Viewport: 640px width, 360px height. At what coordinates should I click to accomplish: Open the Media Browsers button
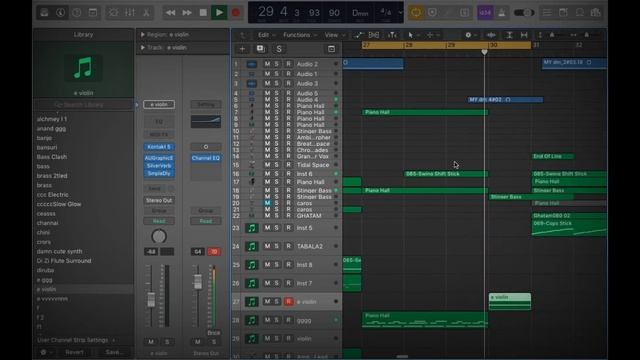click(x=596, y=13)
